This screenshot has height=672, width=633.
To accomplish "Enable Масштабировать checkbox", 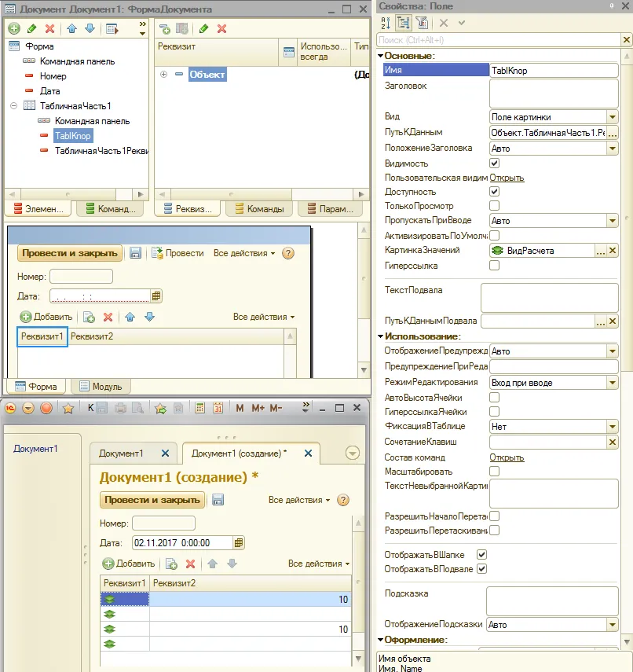I will click(494, 472).
